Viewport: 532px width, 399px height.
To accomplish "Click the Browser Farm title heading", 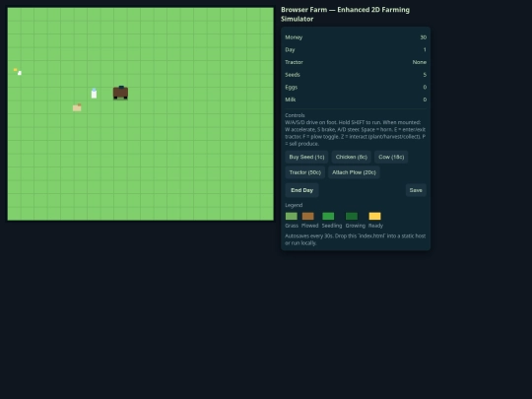I will pos(345,14).
